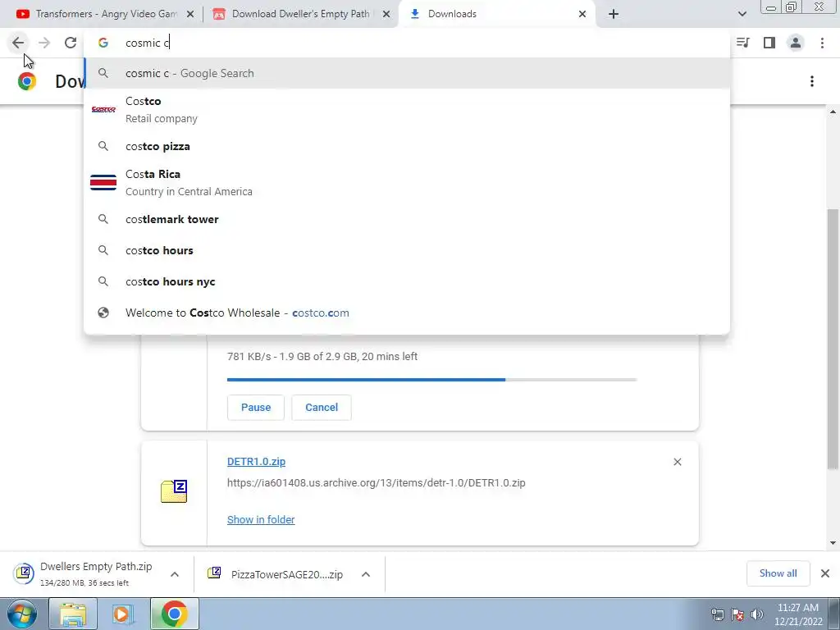This screenshot has width=840, height=630.
Task: Go back with the browser back arrow
Action: [18, 43]
